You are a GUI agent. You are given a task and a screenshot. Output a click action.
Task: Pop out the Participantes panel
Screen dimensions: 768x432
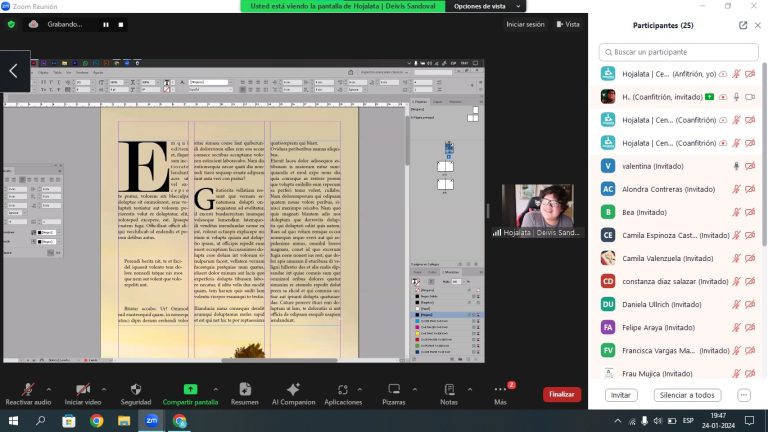743,25
